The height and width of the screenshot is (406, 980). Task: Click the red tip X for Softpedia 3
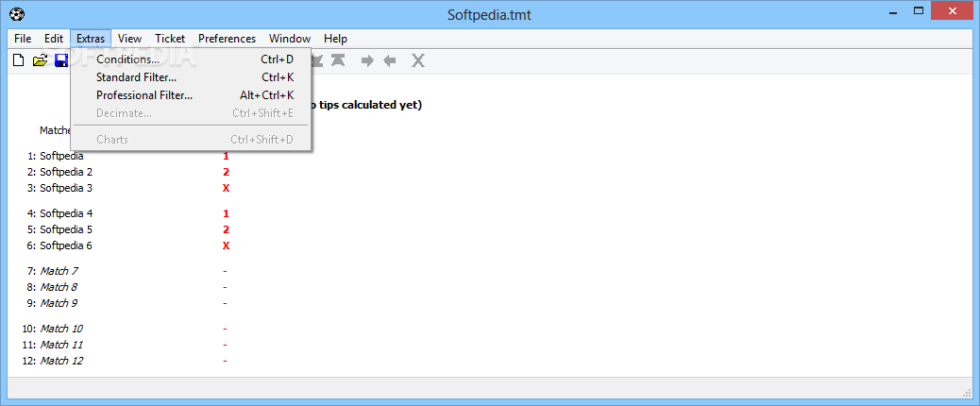point(226,188)
